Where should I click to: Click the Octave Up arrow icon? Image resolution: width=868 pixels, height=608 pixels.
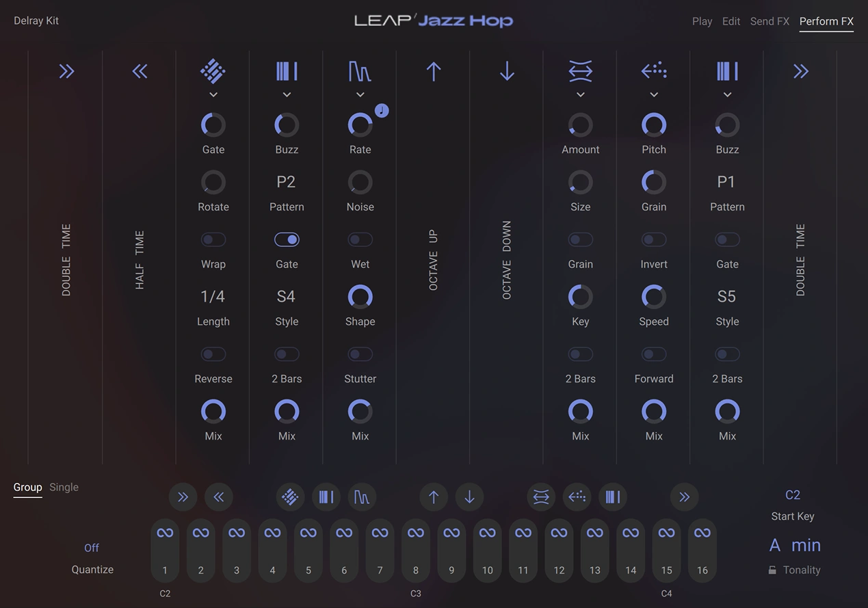tap(432, 70)
